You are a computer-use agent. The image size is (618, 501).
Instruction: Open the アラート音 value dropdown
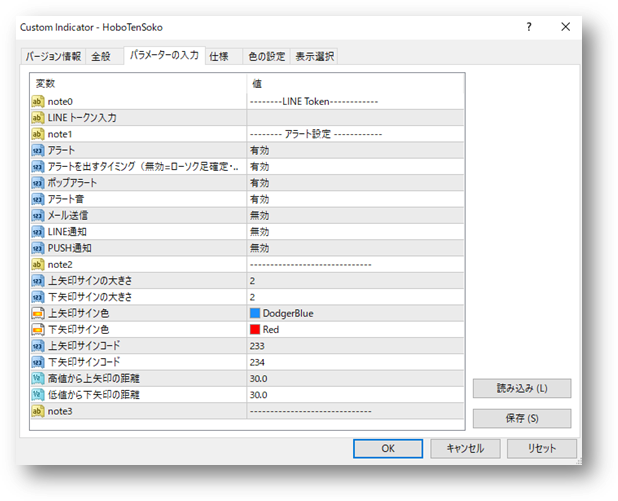355,199
